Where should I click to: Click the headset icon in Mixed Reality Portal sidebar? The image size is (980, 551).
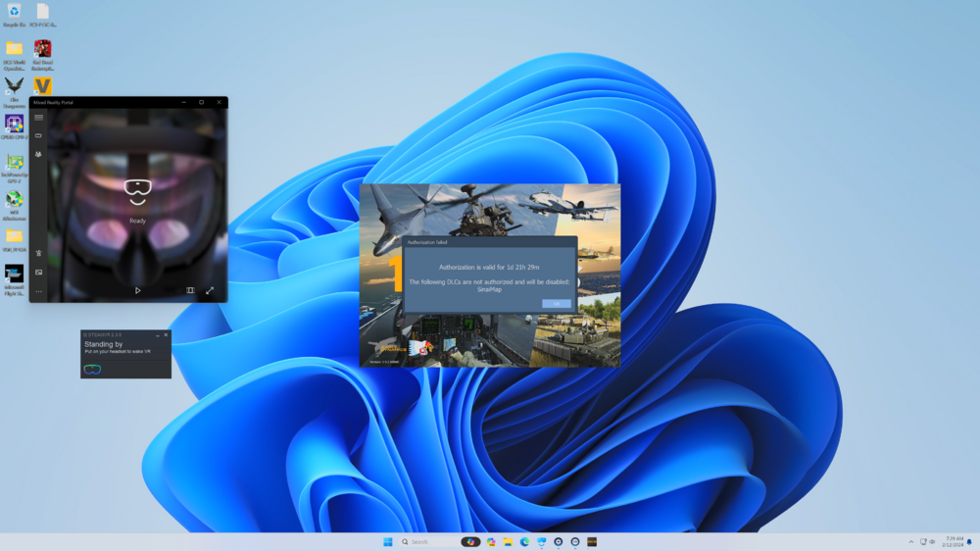pos(39,135)
